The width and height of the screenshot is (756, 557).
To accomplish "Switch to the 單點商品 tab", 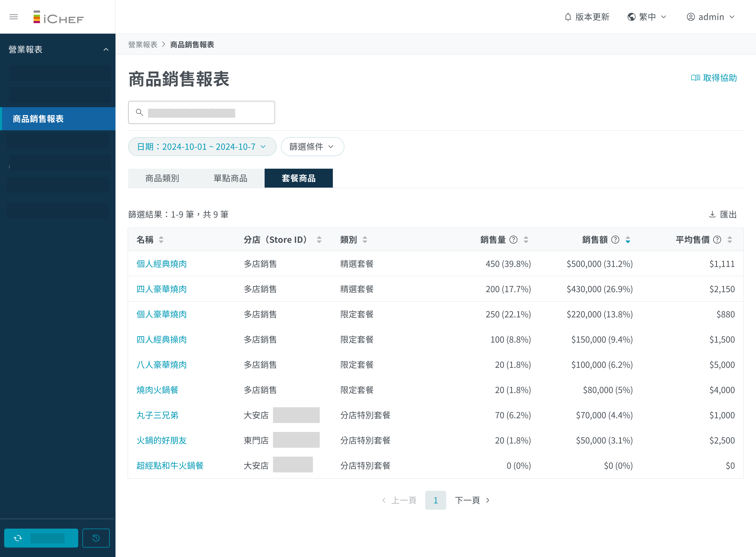I will coord(230,178).
